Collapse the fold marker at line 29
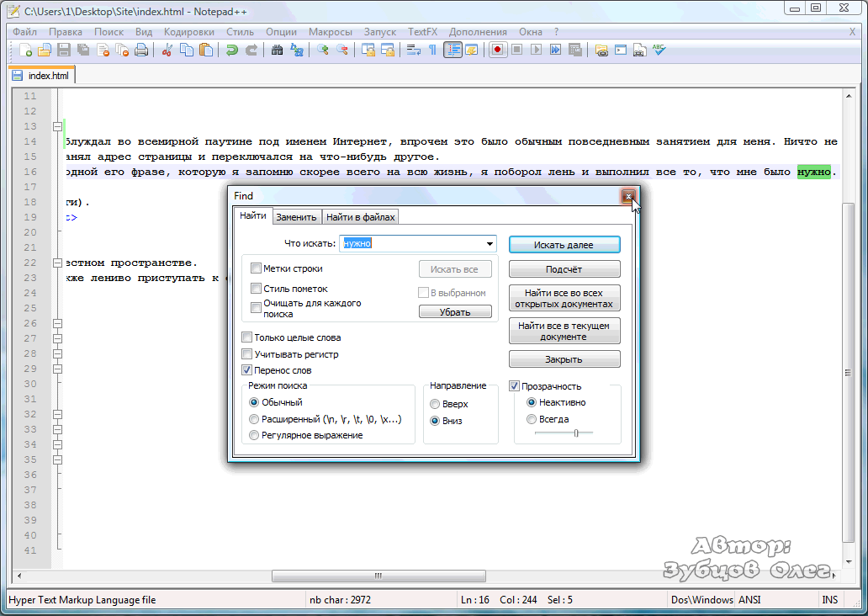The image size is (868, 616). 57,369
